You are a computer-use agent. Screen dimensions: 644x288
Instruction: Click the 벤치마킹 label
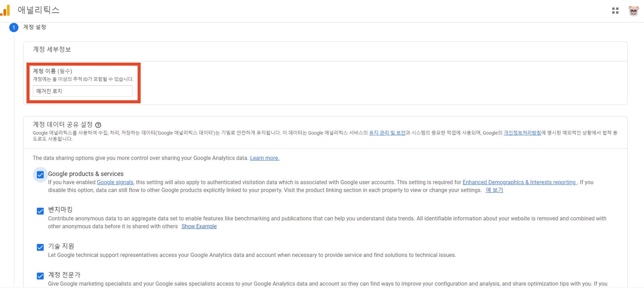(x=60, y=209)
